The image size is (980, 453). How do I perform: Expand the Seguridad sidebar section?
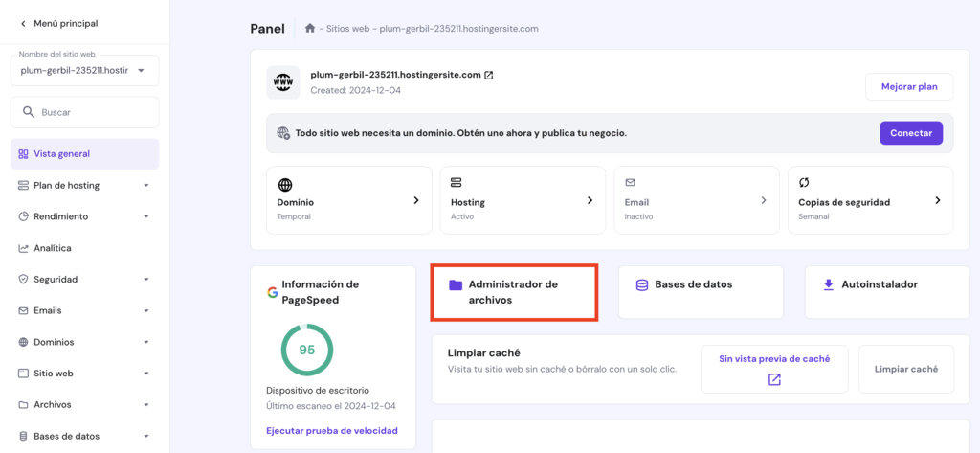click(84, 280)
